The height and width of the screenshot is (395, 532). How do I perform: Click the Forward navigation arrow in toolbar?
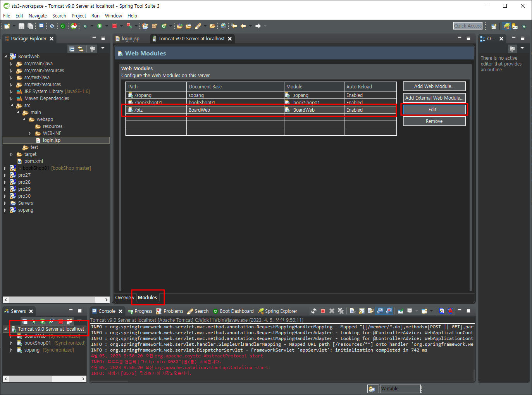coord(258,26)
